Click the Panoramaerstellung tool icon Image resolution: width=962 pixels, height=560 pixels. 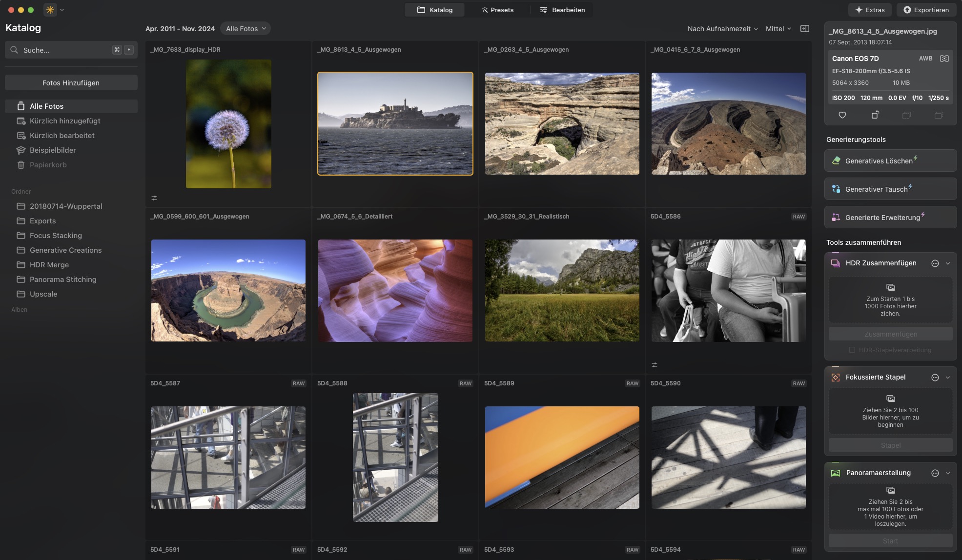pyautogui.click(x=836, y=473)
